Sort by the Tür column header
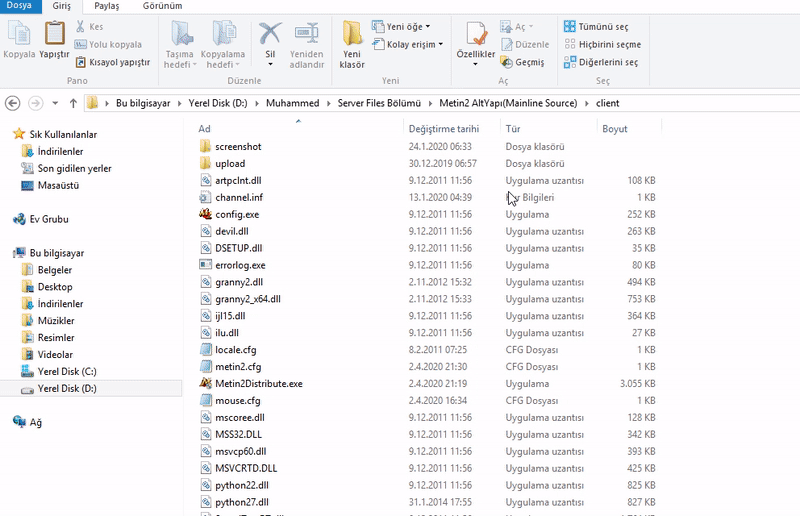This screenshot has width=800, height=516. click(x=513, y=129)
